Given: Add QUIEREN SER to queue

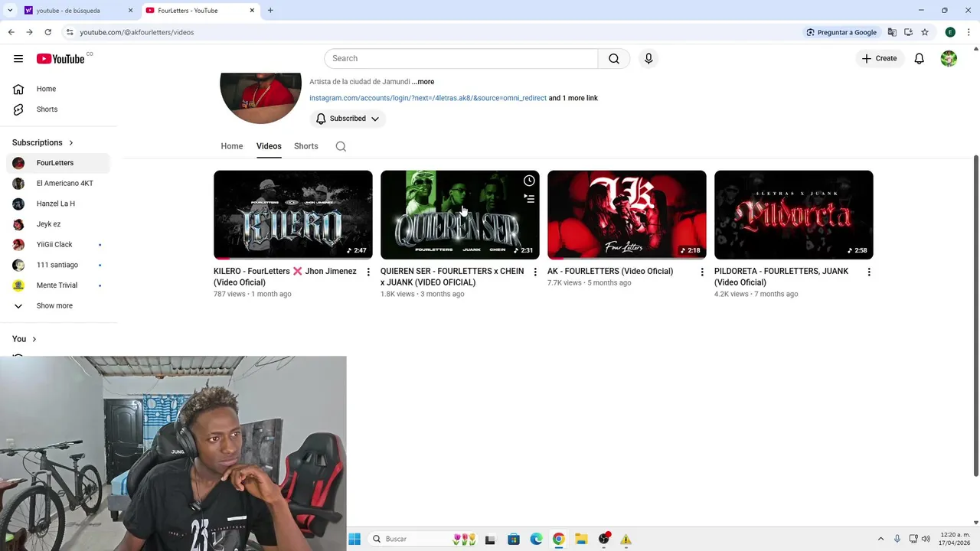Looking at the screenshot, I should pos(529,198).
